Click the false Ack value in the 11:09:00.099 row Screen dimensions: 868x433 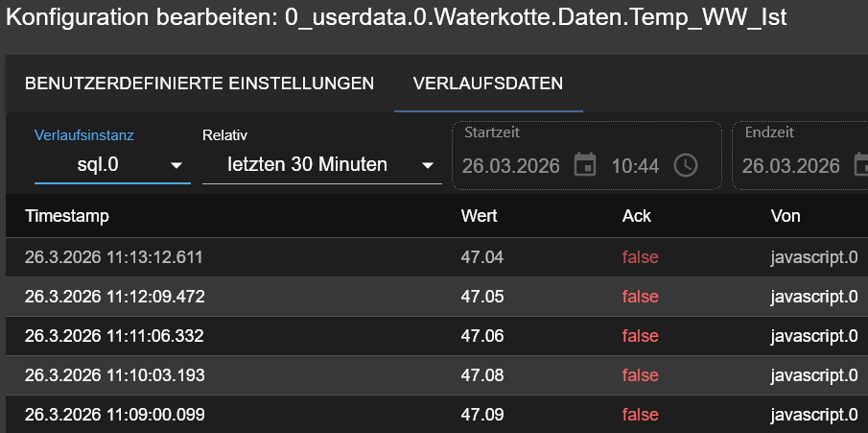(x=640, y=415)
